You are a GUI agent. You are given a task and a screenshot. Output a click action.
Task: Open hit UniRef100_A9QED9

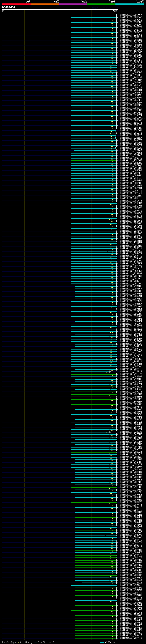pos(131,22)
